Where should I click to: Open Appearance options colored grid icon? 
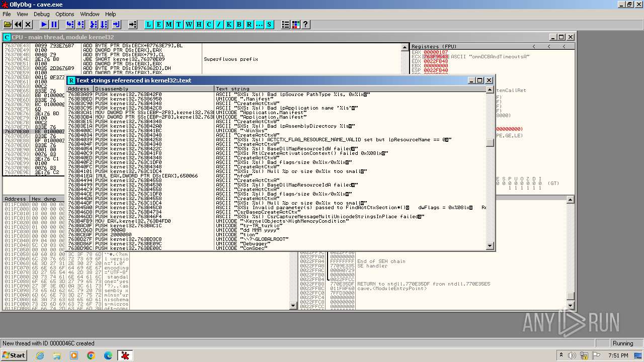(x=296, y=24)
